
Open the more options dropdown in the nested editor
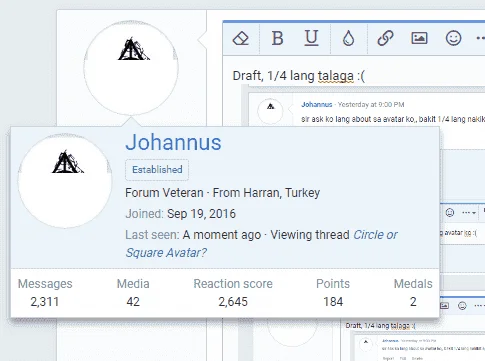(x=468, y=213)
